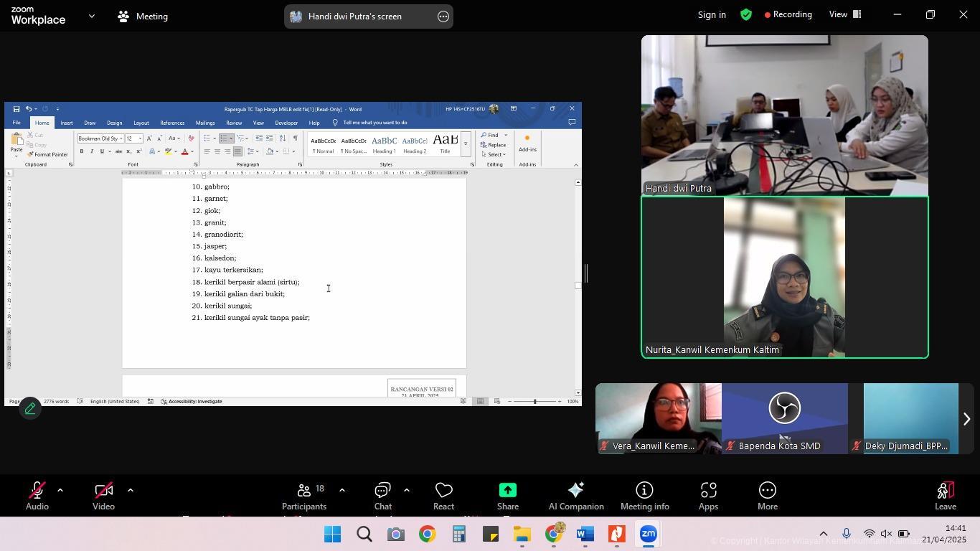Open the font size dropdown
The image size is (980, 551).
140,138
